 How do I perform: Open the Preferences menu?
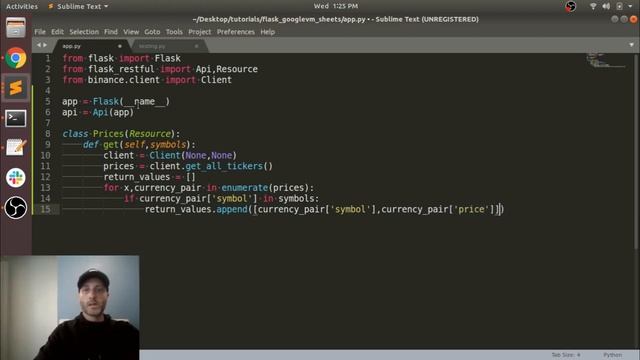click(236, 32)
